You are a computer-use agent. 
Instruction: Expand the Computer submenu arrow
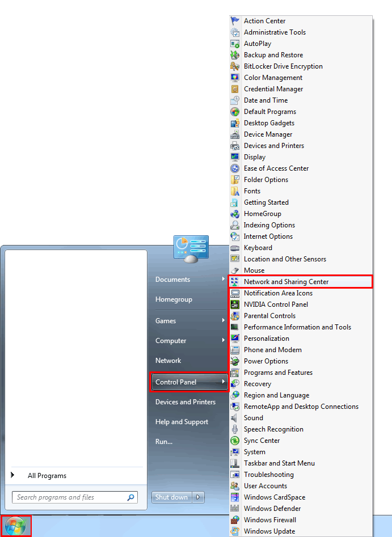point(224,340)
